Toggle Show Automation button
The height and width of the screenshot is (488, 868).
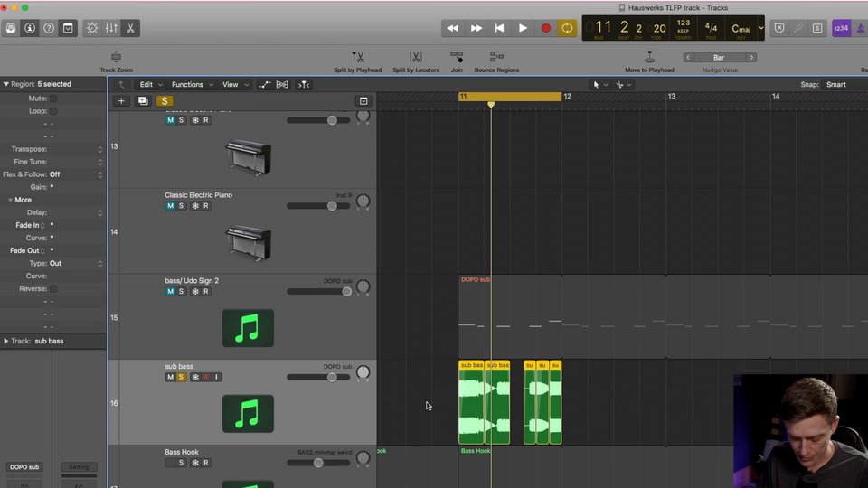pyautogui.click(x=265, y=85)
